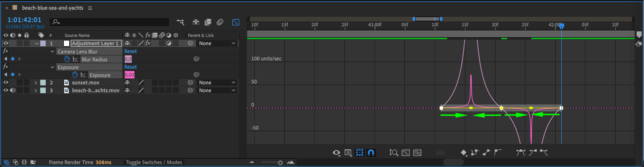Click the Adjustment Layer 1 label color swatch
644x167 pixels.
(x=43, y=43)
